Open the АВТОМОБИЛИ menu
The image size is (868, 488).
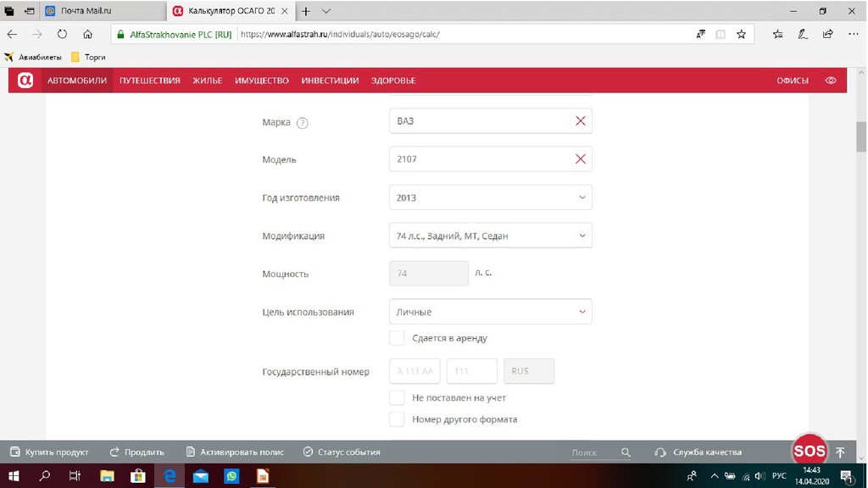77,80
